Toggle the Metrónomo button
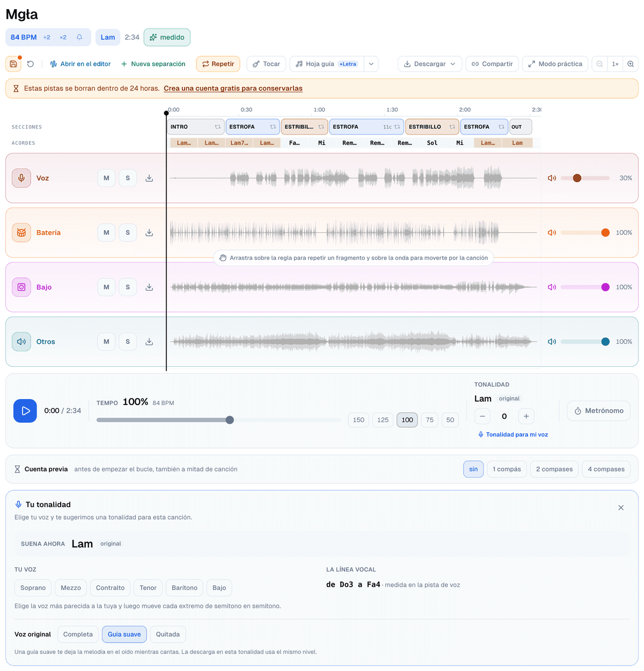The image size is (644, 671). click(599, 411)
